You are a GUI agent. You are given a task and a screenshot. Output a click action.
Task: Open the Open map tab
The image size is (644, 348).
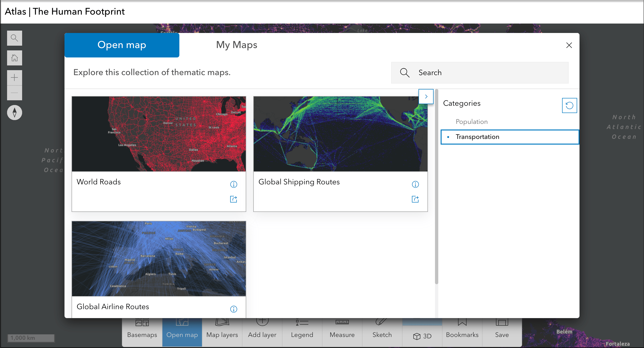[122, 45]
